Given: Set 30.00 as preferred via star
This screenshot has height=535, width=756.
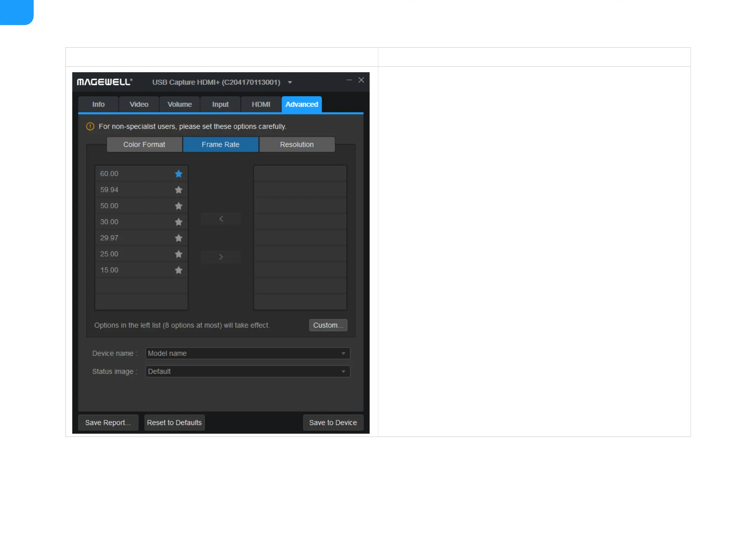Looking at the screenshot, I should click(x=179, y=222).
